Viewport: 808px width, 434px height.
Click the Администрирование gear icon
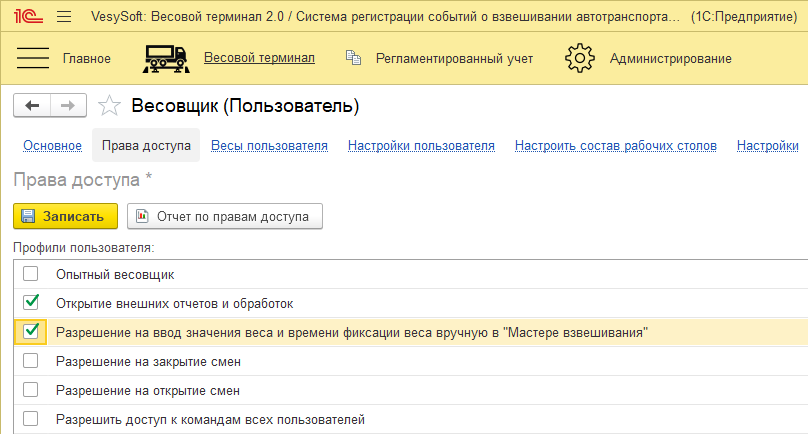tap(580, 58)
